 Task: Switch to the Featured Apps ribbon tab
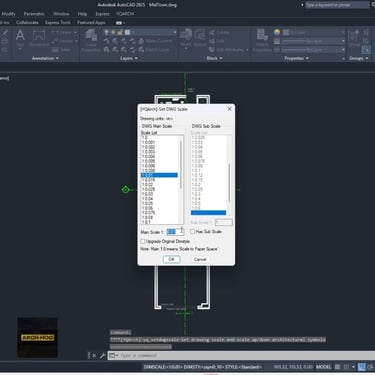tap(91, 22)
